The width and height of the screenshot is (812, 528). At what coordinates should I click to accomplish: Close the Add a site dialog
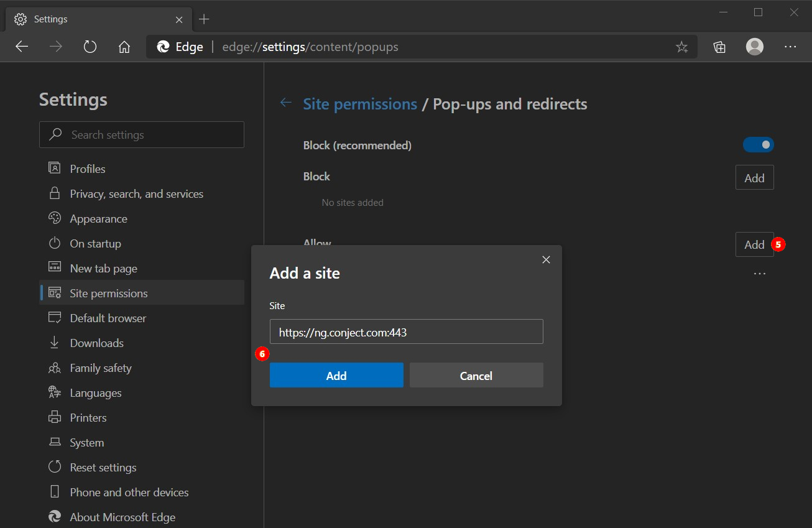[546, 260]
